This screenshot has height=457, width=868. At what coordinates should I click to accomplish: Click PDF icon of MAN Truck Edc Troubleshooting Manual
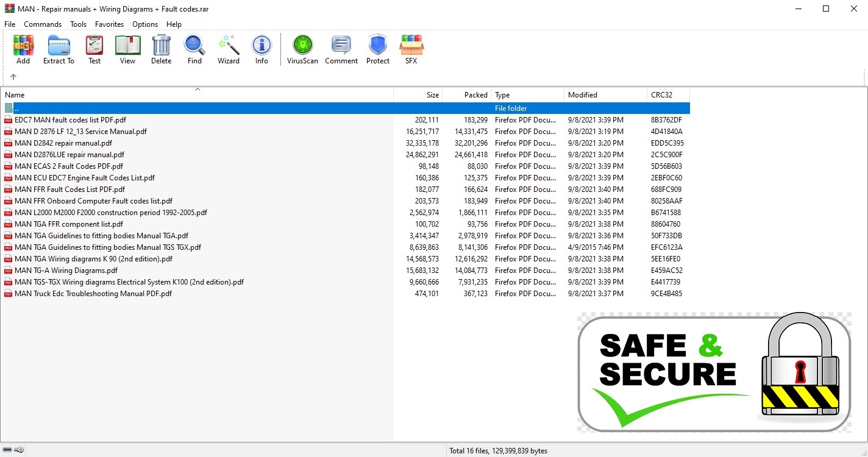click(9, 294)
